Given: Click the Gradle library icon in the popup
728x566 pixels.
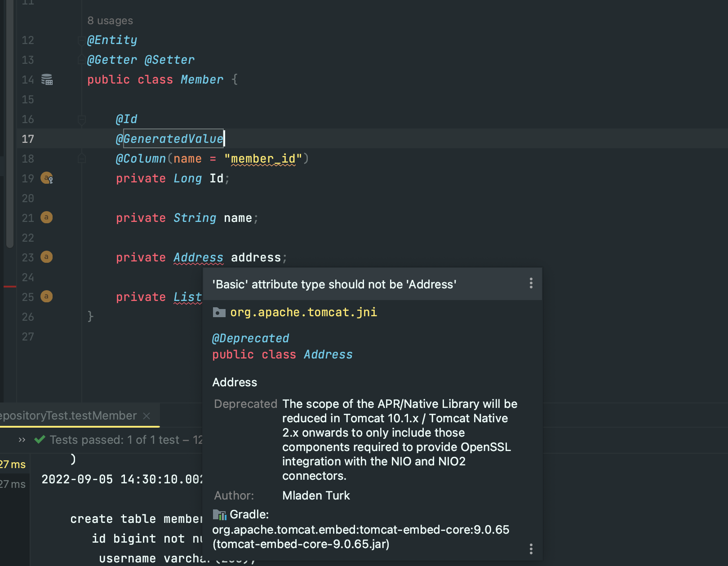Looking at the screenshot, I should click(219, 515).
